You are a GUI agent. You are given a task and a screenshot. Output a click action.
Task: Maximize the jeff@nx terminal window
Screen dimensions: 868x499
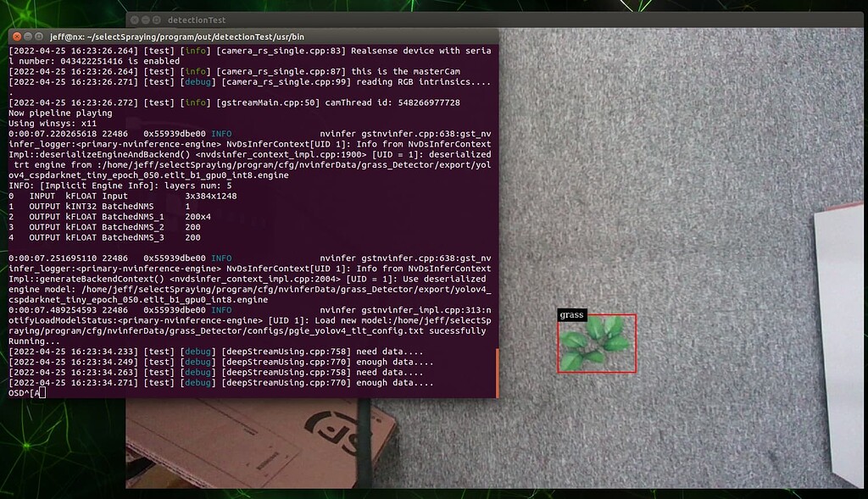40,36
